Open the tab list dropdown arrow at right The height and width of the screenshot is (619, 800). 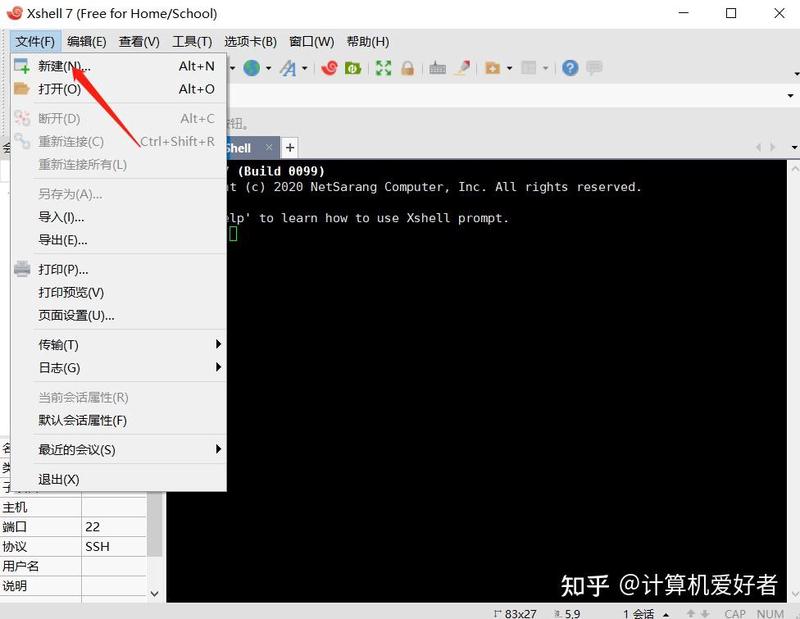coord(794,147)
